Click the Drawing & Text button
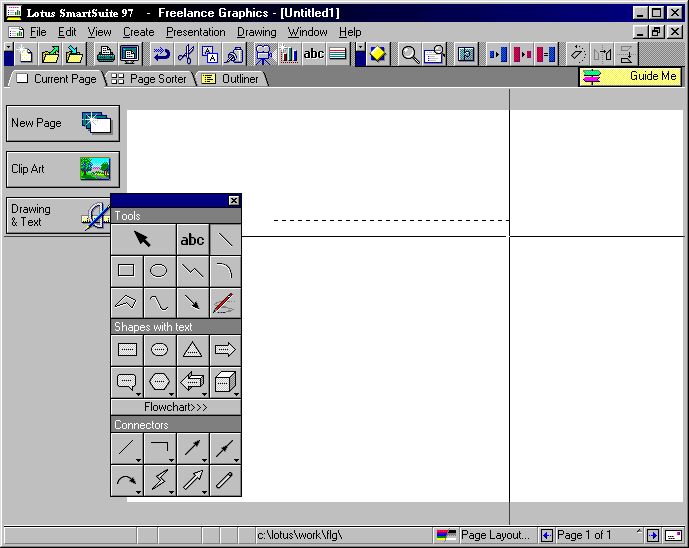The width and height of the screenshot is (689, 548). (x=58, y=215)
